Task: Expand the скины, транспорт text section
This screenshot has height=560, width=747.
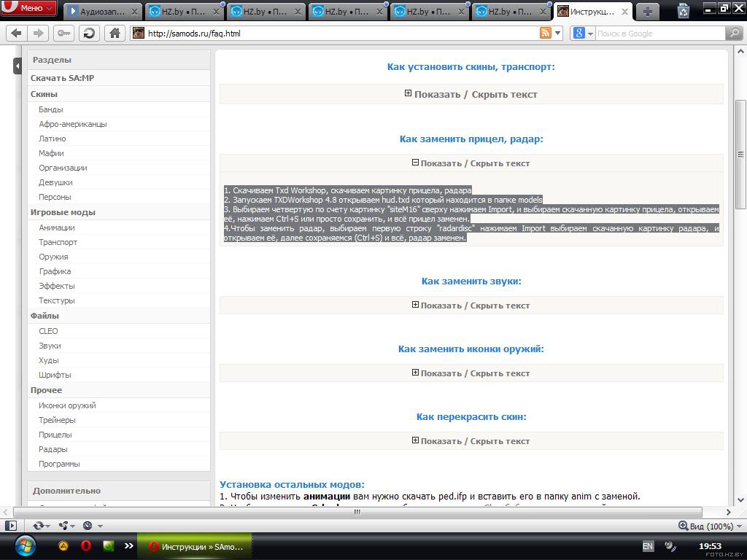Action: click(471, 94)
